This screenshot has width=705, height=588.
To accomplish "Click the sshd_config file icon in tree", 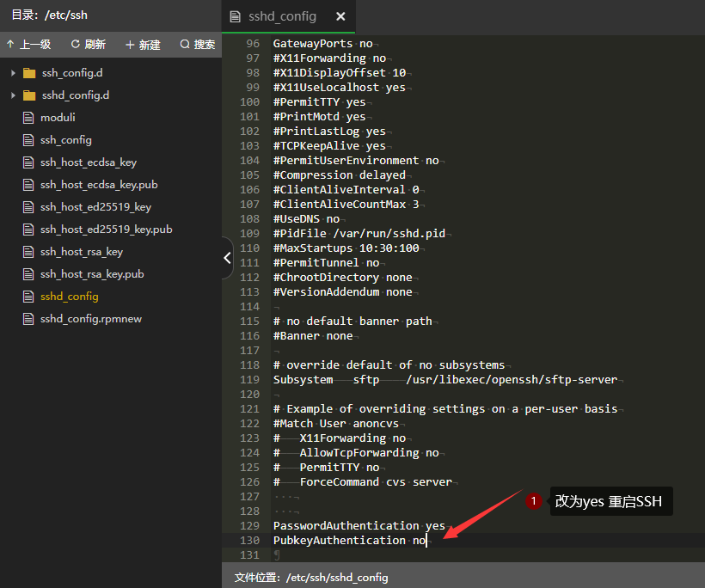I will point(28,297).
